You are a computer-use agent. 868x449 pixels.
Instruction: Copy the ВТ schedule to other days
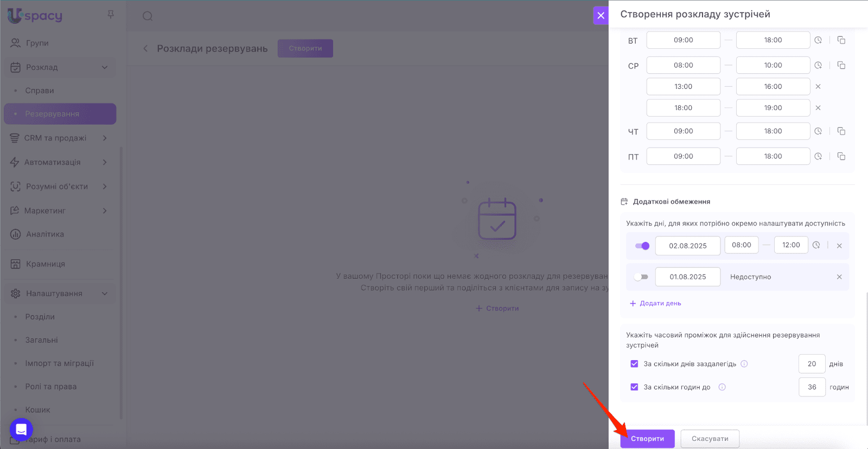click(x=841, y=40)
